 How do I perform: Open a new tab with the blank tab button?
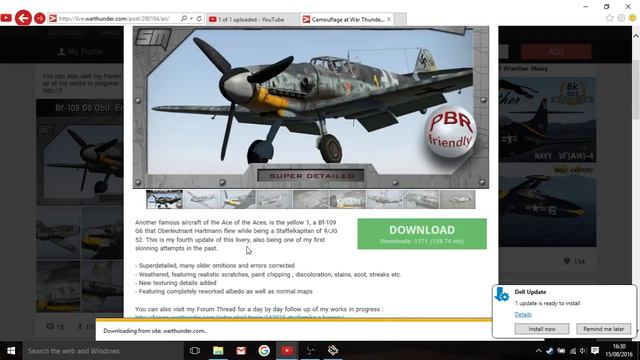tap(400, 19)
